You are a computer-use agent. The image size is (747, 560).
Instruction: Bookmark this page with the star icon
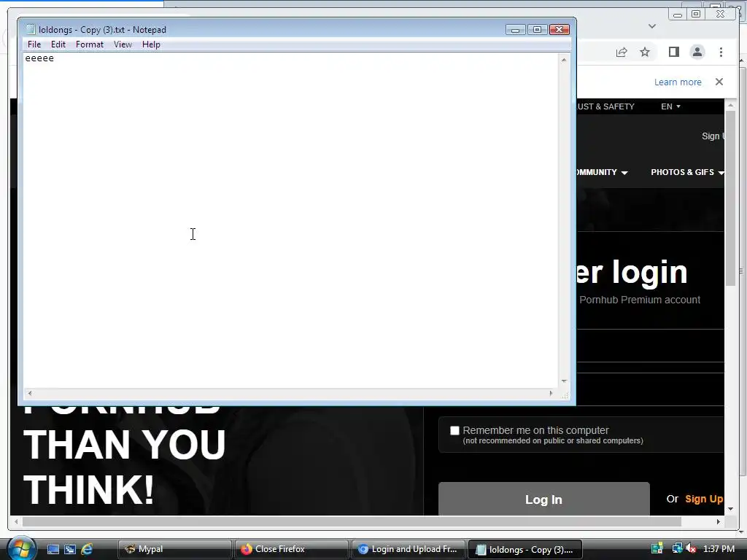(645, 52)
